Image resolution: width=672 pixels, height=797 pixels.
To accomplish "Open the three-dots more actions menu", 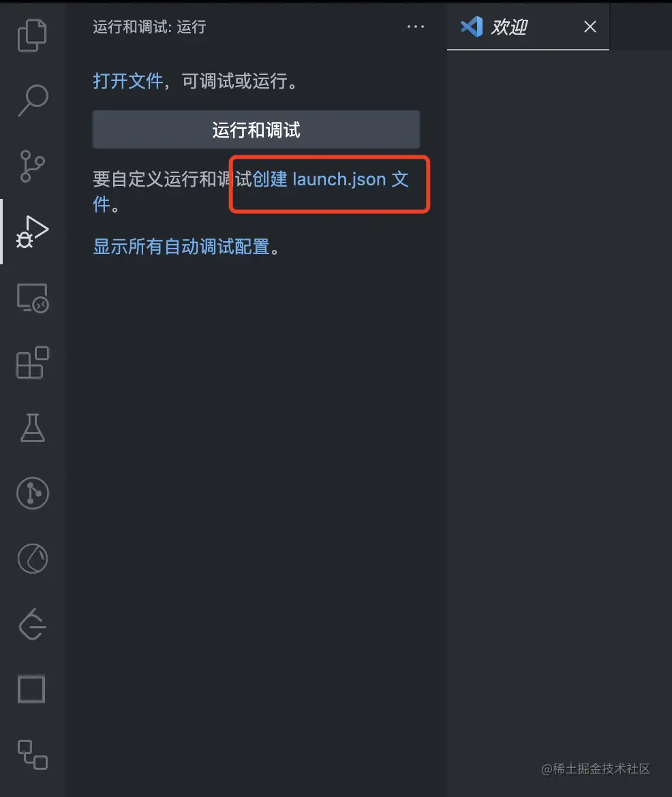I will click(416, 27).
